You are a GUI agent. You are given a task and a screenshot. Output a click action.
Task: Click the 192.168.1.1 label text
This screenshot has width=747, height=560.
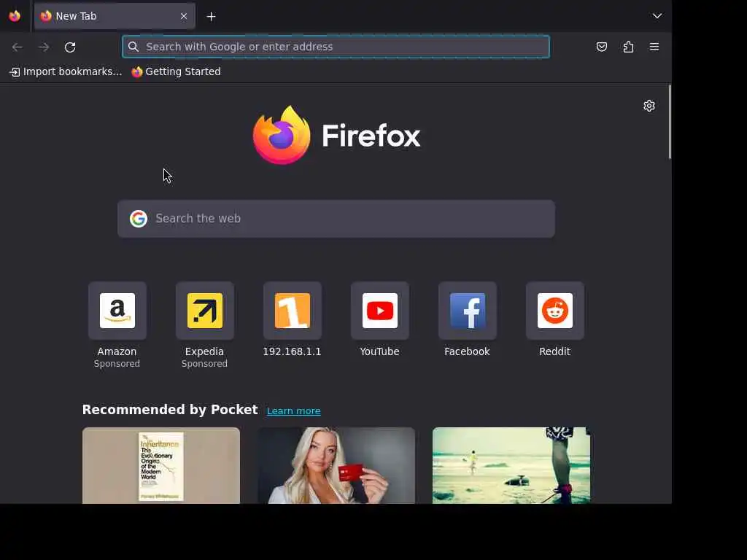pyautogui.click(x=292, y=351)
